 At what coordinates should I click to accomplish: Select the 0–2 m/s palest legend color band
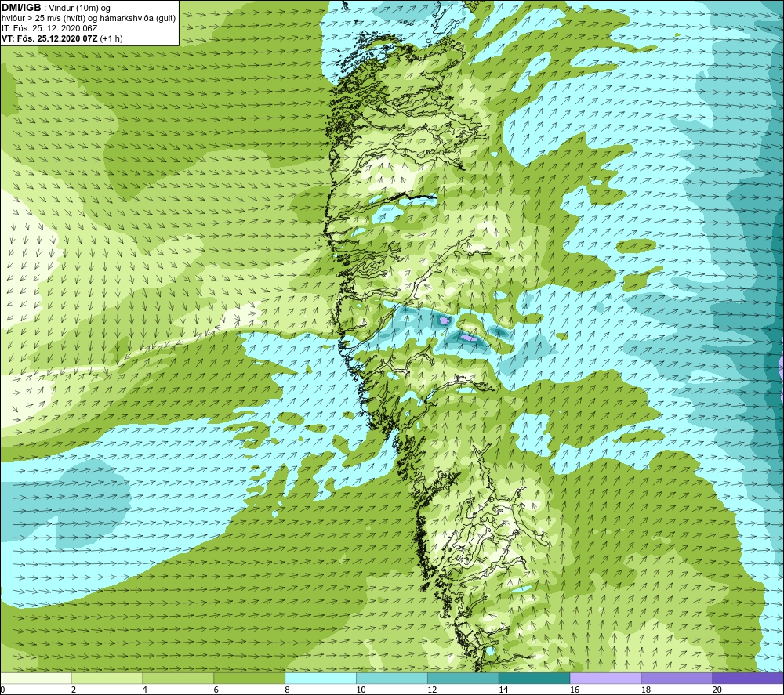coord(35,678)
